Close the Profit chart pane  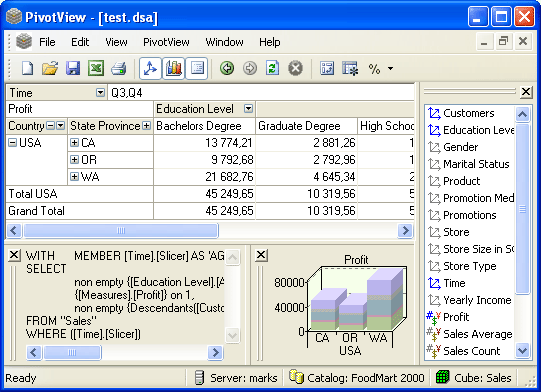261,255
